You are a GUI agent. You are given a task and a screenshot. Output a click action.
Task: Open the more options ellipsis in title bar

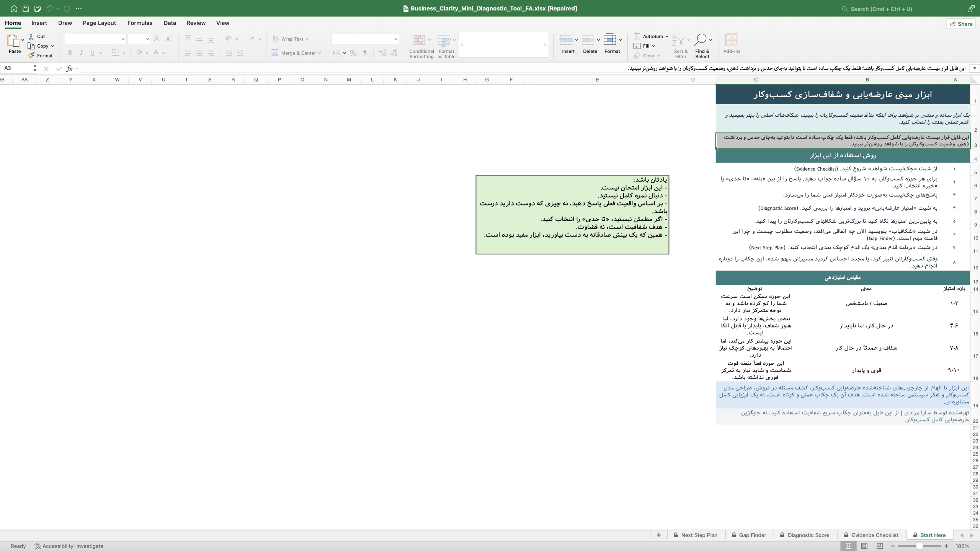pyautogui.click(x=79, y=8)
